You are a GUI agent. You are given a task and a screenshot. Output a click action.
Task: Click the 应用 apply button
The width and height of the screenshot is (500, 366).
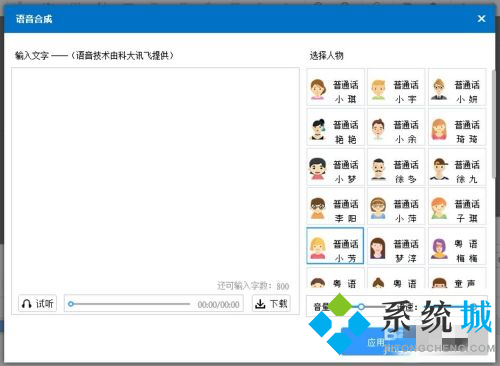tap(376, 342)
